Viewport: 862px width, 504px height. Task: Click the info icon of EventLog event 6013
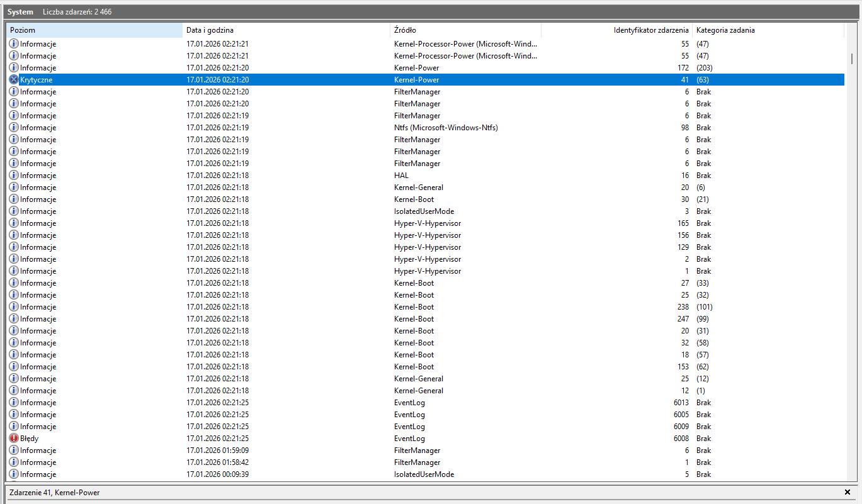tap(14, 403)
